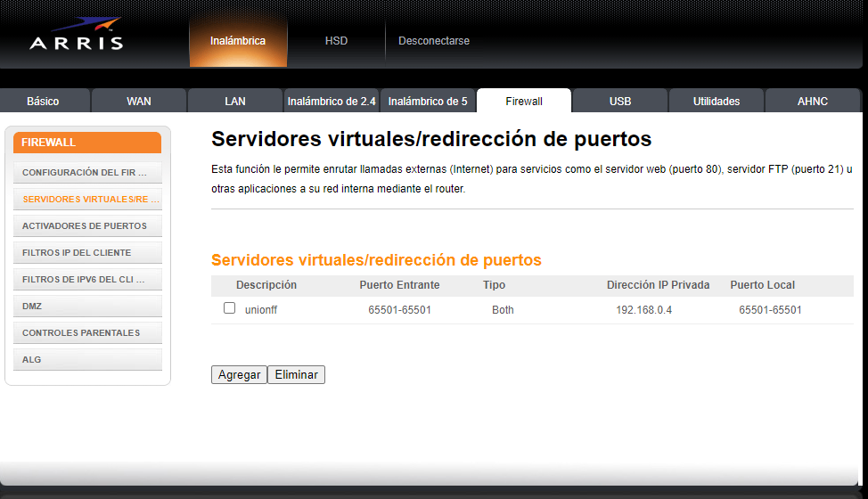Open Filtros IP del Cliente page
Viewport: 868px width, 499px height.
[87, 253]
